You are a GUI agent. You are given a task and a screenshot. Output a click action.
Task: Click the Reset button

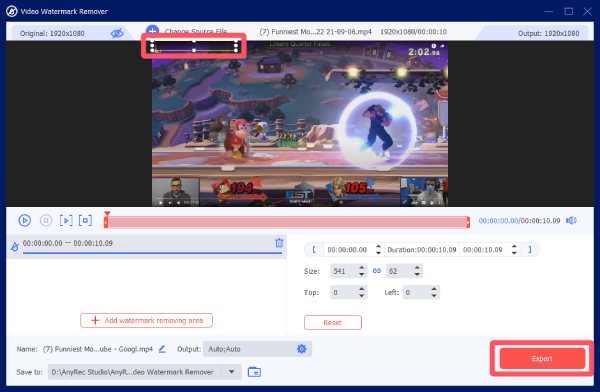pyautogui.click(x=333, y=323)
